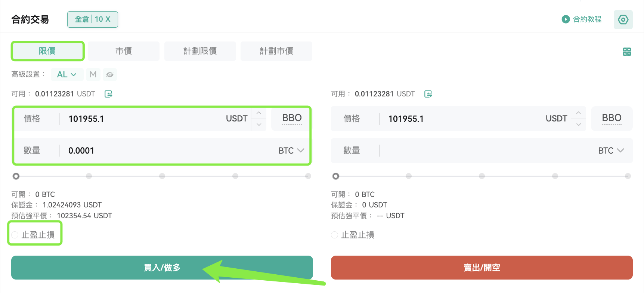Screen dimensions: 644x293
Task: Expand the AL advanced settings dropdown
Action: (67, 74)
